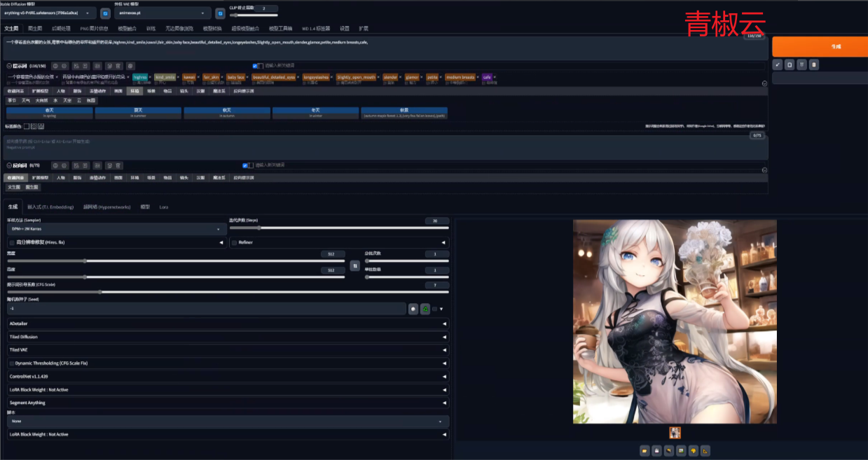The width and height of the screenshot is (868, 460).
Task: Click save icon below generated image
Action: pyautogui.click(x=656, y=450)
